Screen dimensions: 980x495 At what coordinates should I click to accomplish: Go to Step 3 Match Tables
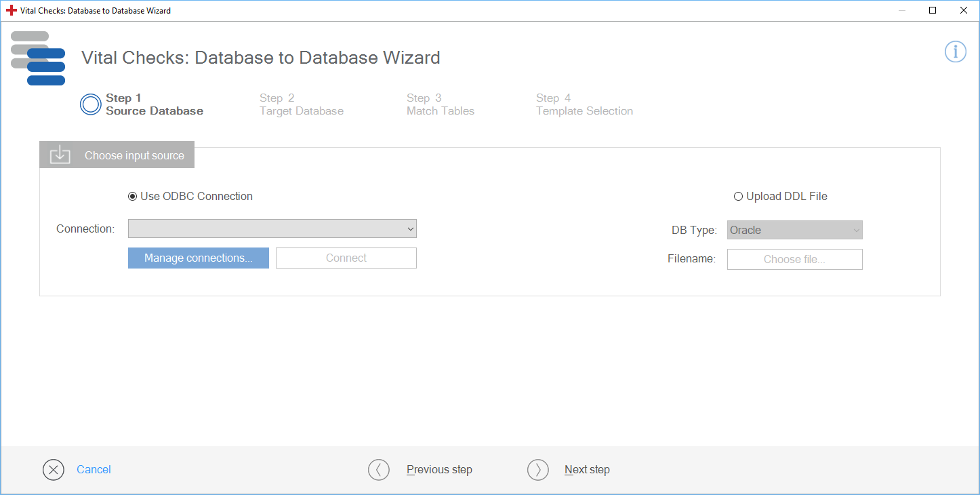pyautogui.click(x=440, y=104)
